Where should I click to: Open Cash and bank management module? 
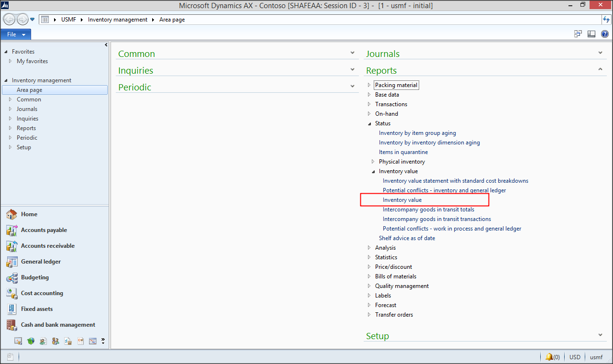(55, 325)
